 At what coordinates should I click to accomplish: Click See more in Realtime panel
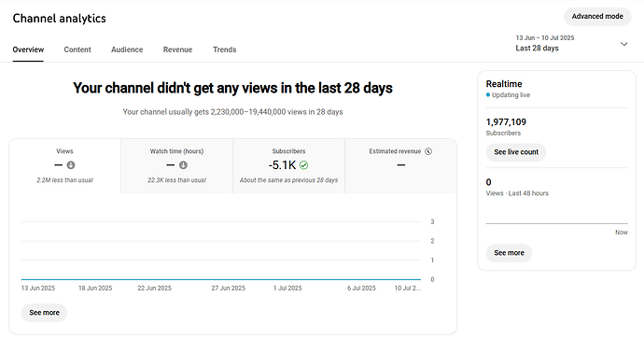[509, 253]
